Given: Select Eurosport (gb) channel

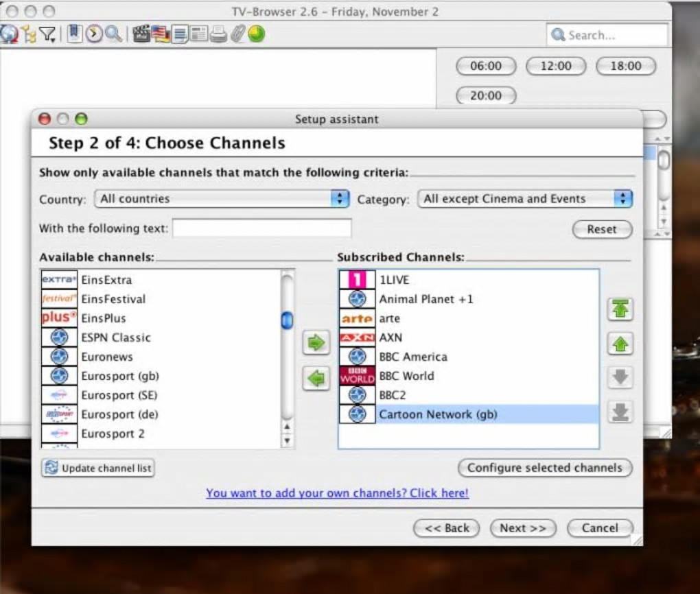Looking at the screenshot, I should click(161, 376).
